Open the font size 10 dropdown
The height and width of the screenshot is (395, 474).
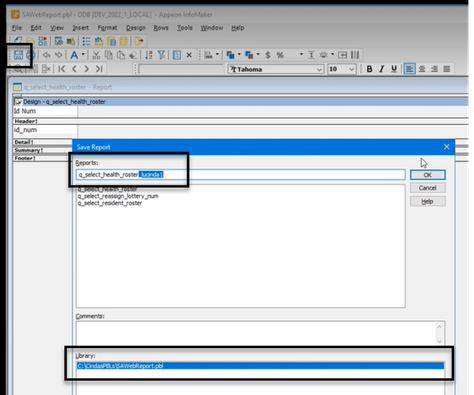tap(351, 69)
